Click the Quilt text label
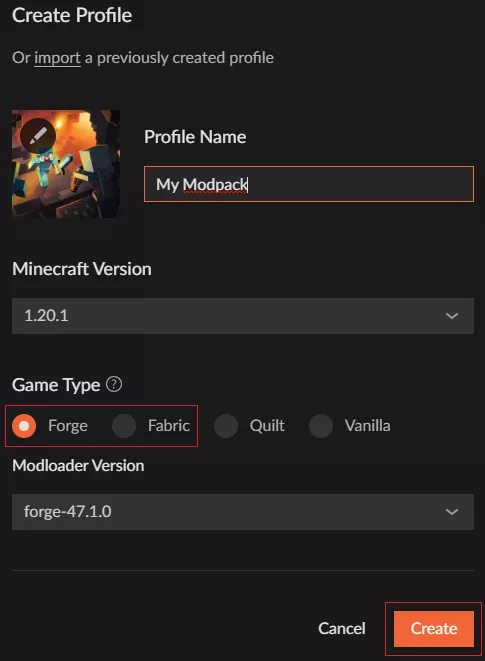 point(267,426)
